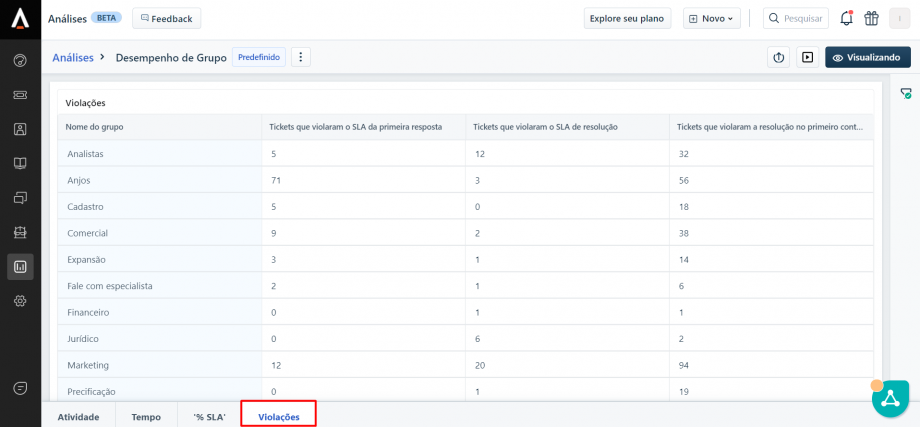Start presentation mode play icon
Image resolution: width=920 pixels, height=427 pixels.
pos(807,58)
